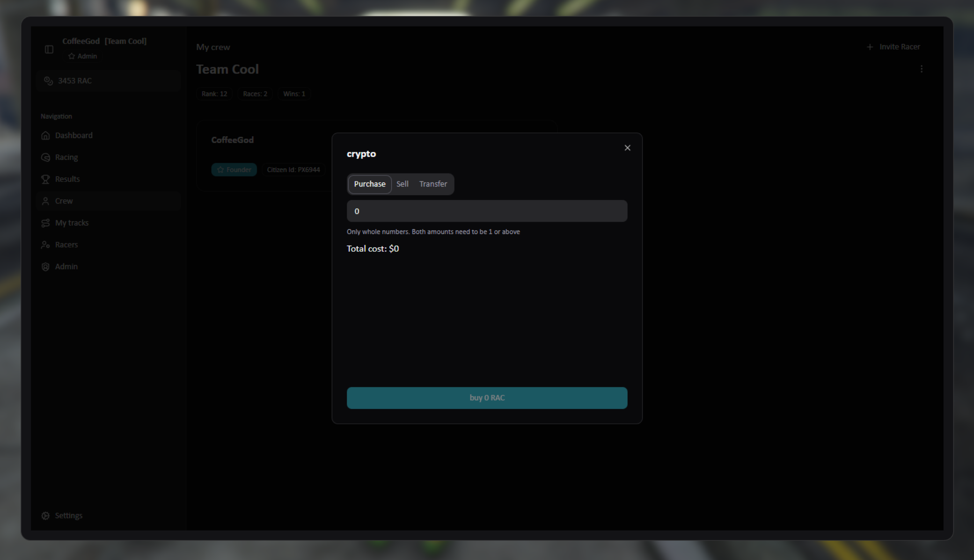Image resolution: width=974 pixels, height=560 pixels.
Task: Open Dashboard from navigation
Action: [x=73, y=135]
